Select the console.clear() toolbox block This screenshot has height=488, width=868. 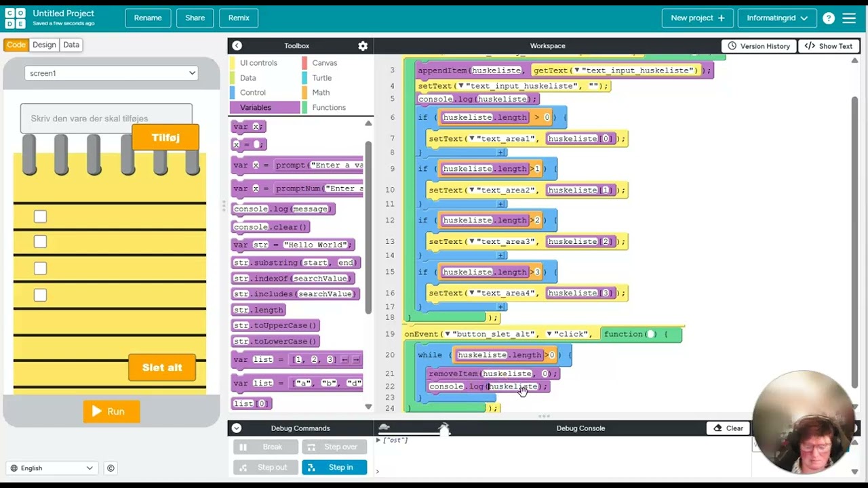pos(271,227)
